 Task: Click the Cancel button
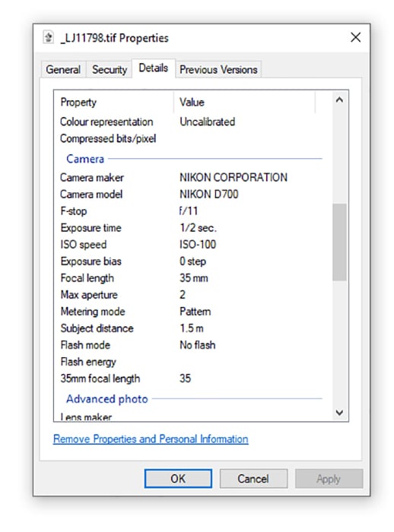[x=253, y=478]
